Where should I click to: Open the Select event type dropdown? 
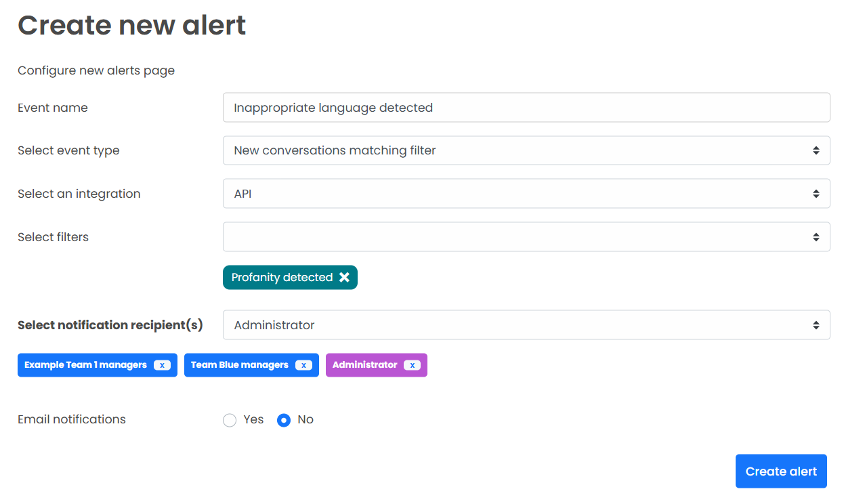point(526,150)
